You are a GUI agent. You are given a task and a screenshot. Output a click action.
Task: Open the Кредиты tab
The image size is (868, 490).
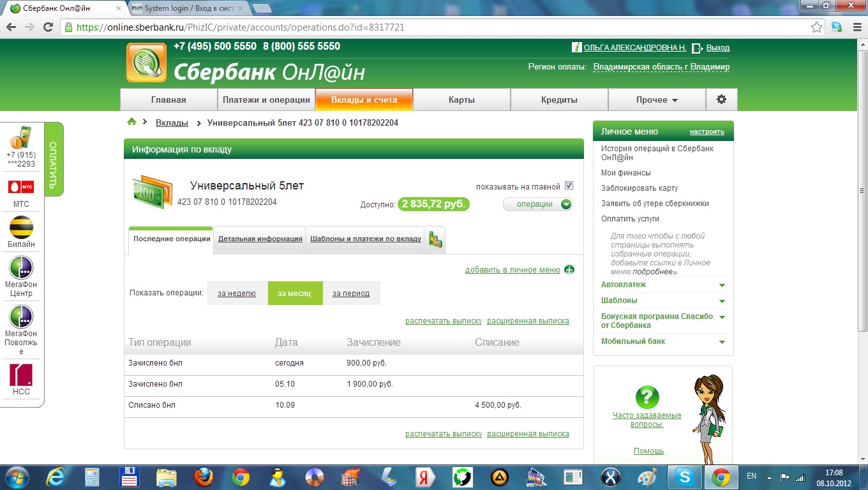tap(559, 100)
